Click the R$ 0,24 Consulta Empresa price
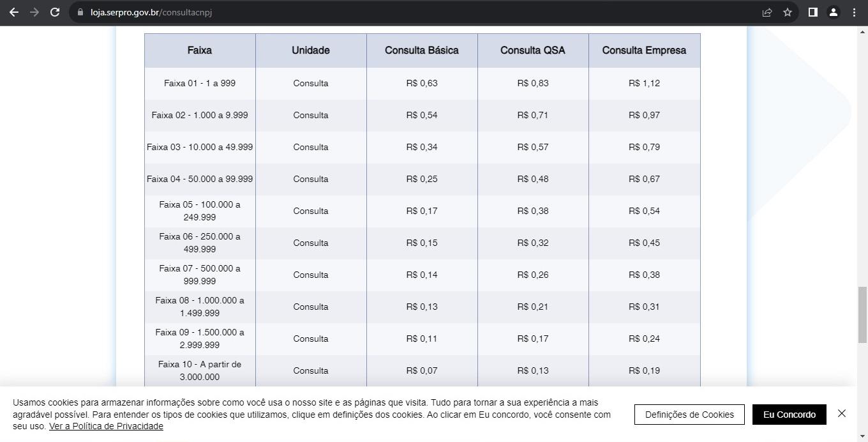The height and width of the screenshot is (442, 868). point(644,339)
